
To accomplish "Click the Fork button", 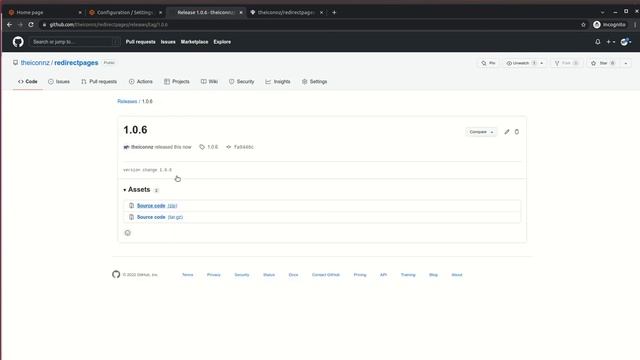I will [566, 63].
